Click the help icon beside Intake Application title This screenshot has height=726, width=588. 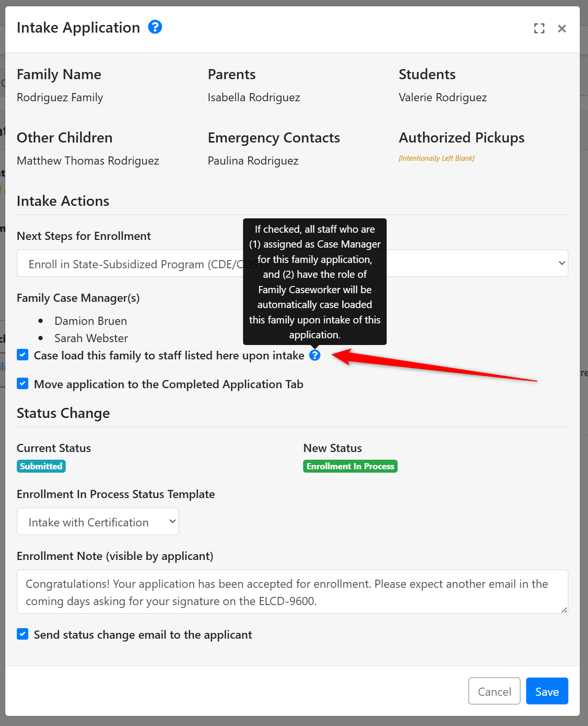point(155,27)
